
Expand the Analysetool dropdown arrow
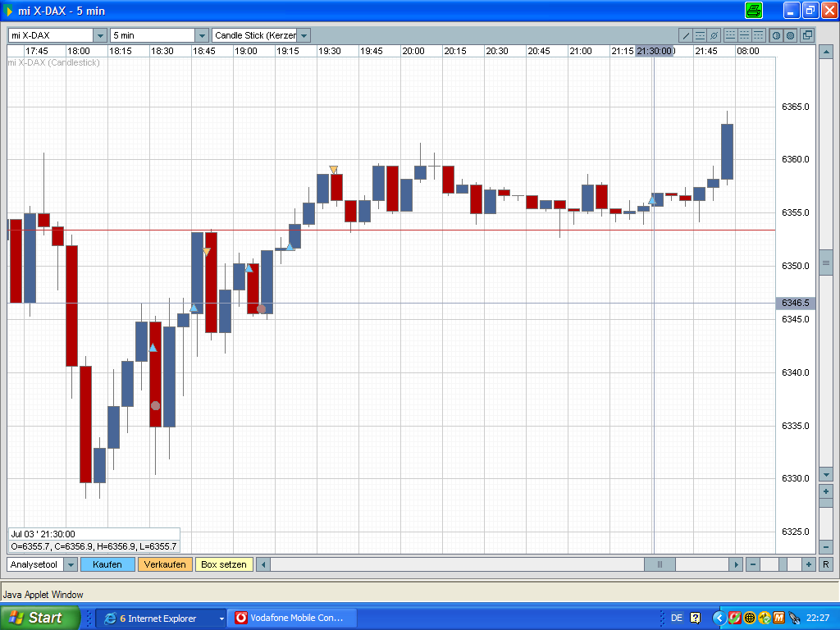tap(71, 564)
